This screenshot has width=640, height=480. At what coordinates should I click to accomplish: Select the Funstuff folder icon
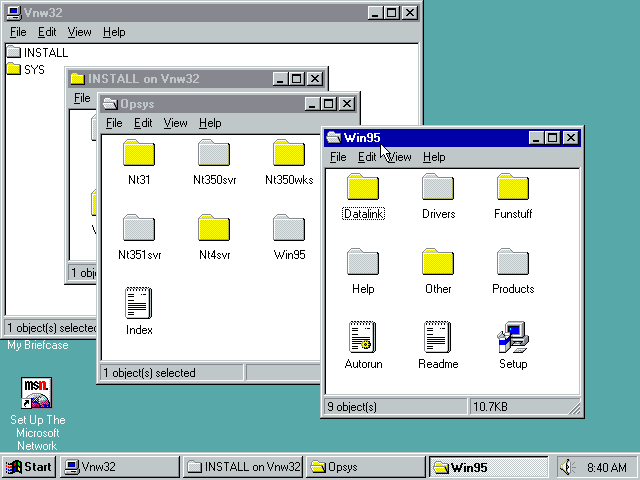513,188
